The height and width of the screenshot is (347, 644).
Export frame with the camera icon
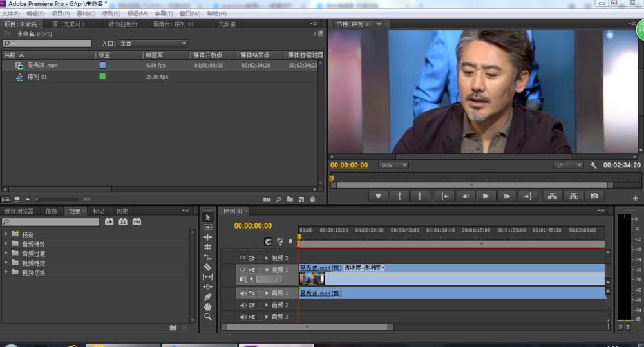[x=594, y=196]
